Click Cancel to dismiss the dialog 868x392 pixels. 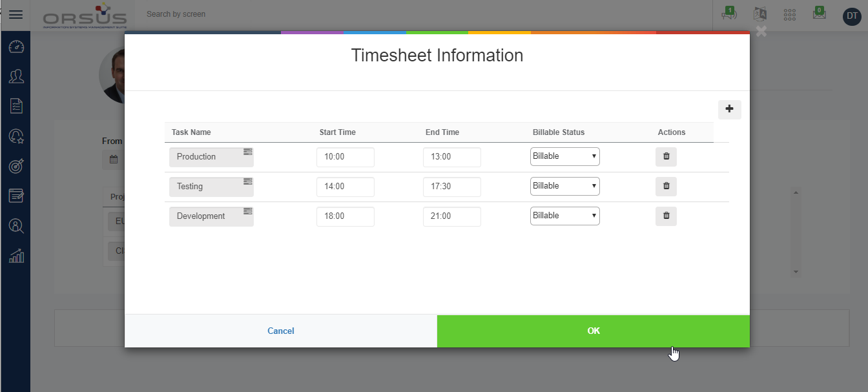pyautogui.click(x=281, y=331)
